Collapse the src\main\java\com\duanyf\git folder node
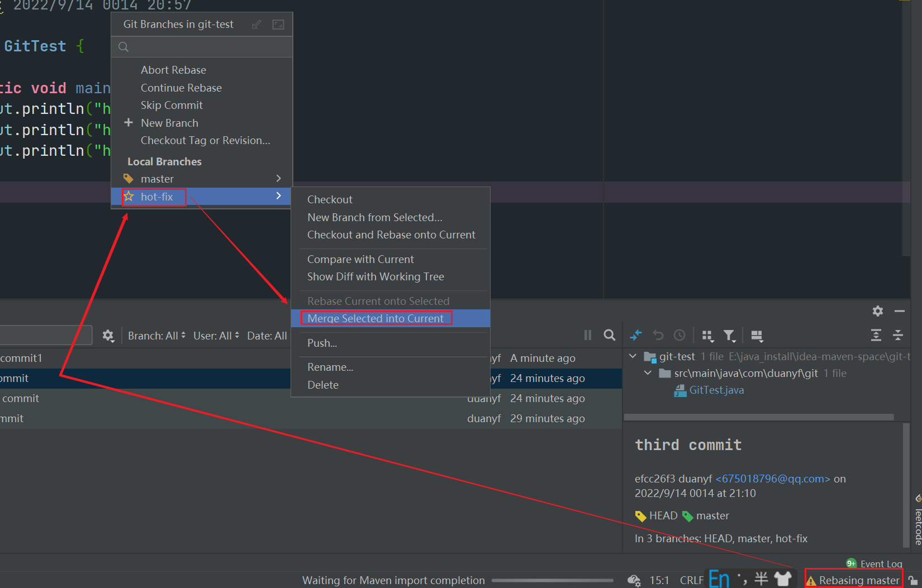The image size is (922, 588). click(648, 373)
